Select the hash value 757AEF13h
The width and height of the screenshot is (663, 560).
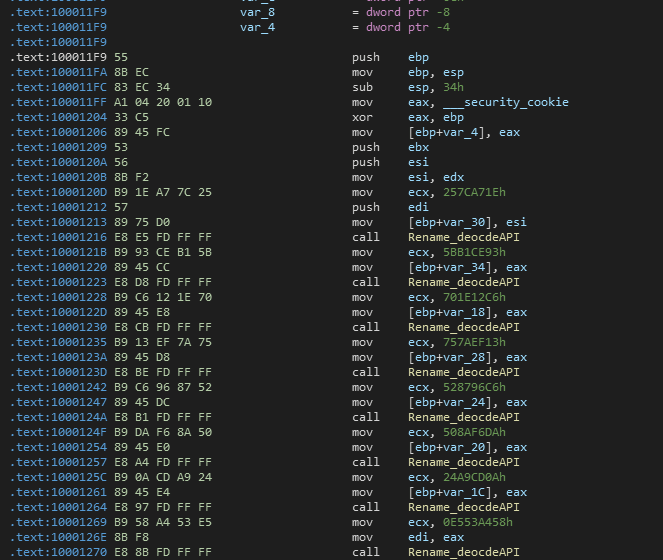click(474, 342)
